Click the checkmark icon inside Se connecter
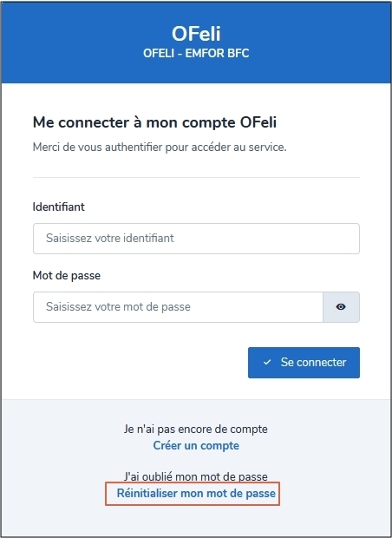 (x=267, y=363)
